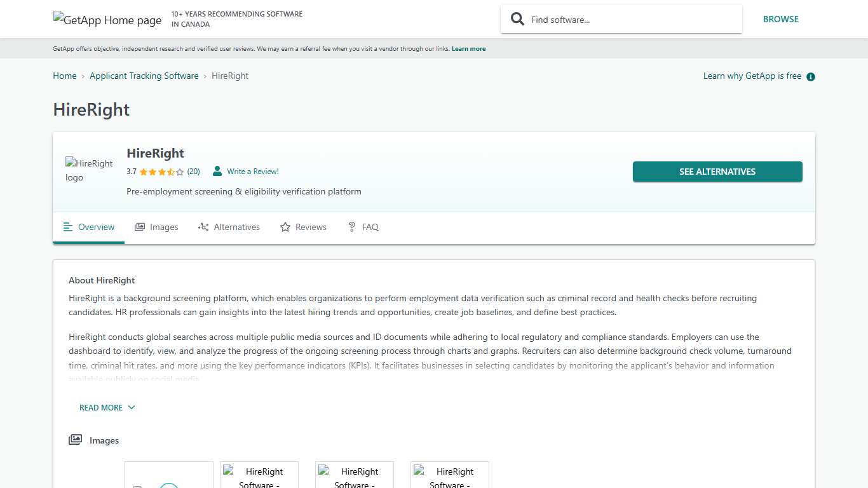Click the search magnifier icon
The height and width of the screenshot is (488, 868).
pos(517,19)
